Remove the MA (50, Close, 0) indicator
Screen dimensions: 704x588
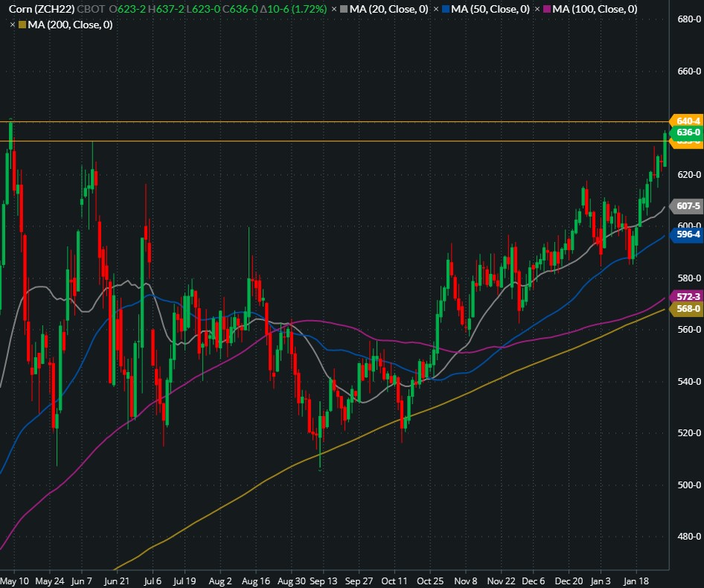coord(437,10)
